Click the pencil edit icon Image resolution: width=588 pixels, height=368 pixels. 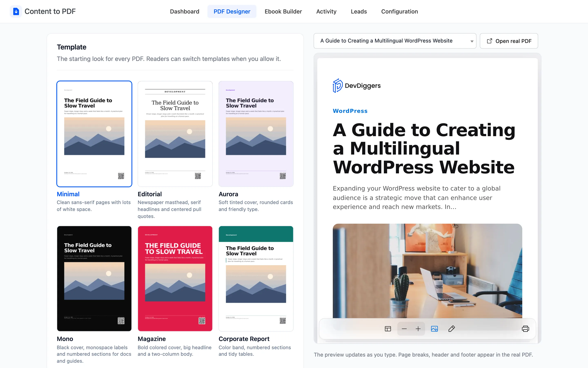pyautogui.click(x=451, y=329)
